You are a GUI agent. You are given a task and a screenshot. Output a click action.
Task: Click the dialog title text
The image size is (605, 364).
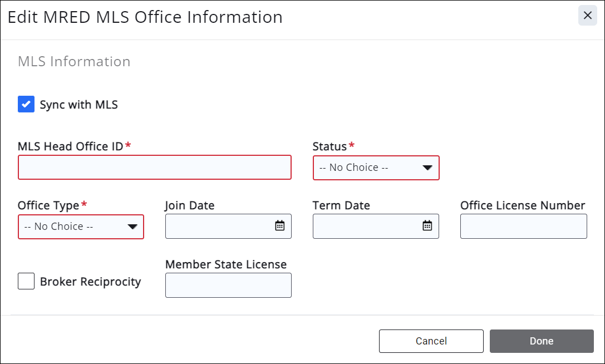pyautogui.click(x=145, y=17)
